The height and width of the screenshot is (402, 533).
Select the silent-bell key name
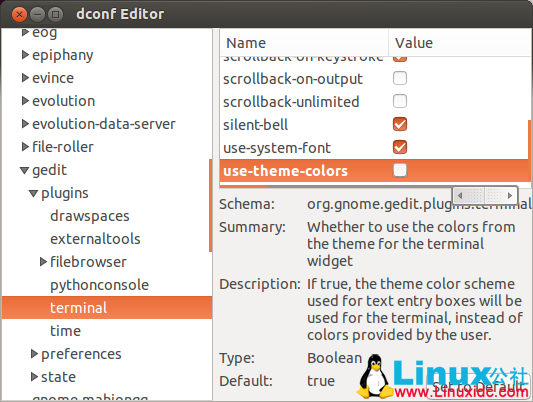[255, 125]
